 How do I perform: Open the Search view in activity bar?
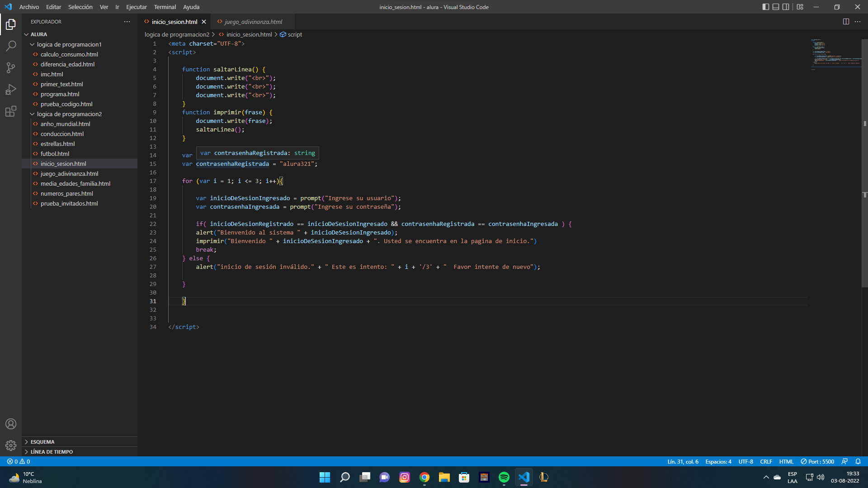(x=11, y=46)
